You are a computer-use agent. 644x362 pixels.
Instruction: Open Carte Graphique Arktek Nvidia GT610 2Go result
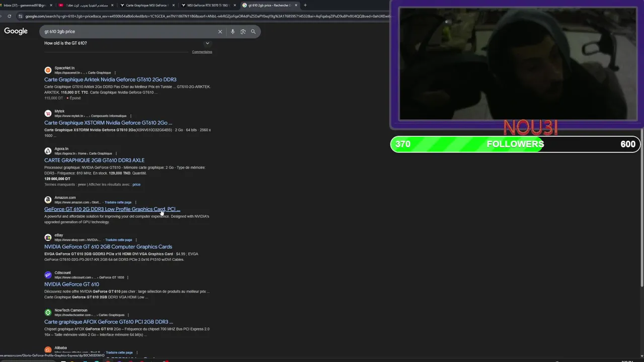point(110,79)
